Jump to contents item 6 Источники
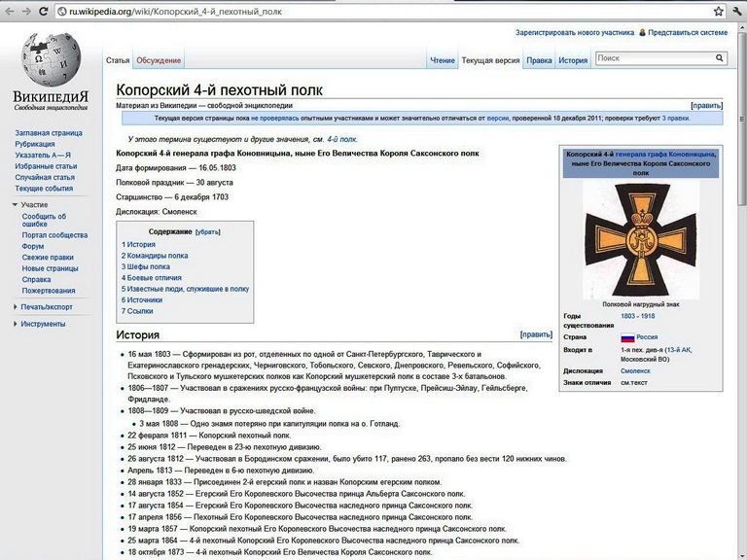The height and width of the screenshot is (560, 747). pos(141,300)
